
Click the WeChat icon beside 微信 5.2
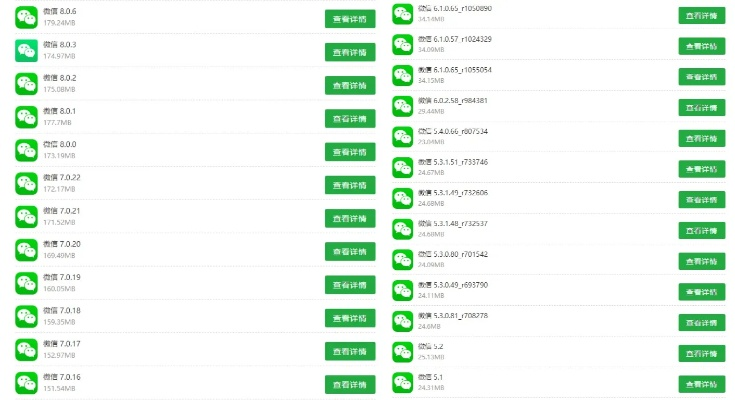coord(402,351)
